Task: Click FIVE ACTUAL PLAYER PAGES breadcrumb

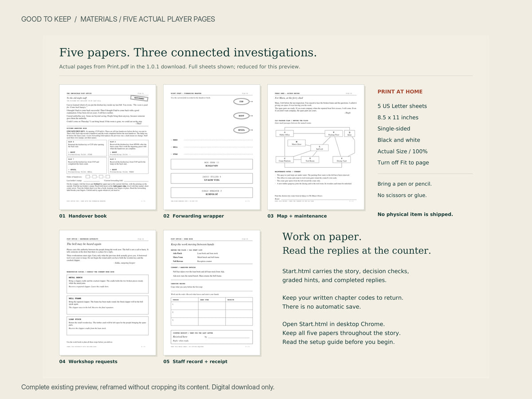Action: pos(169,19)
